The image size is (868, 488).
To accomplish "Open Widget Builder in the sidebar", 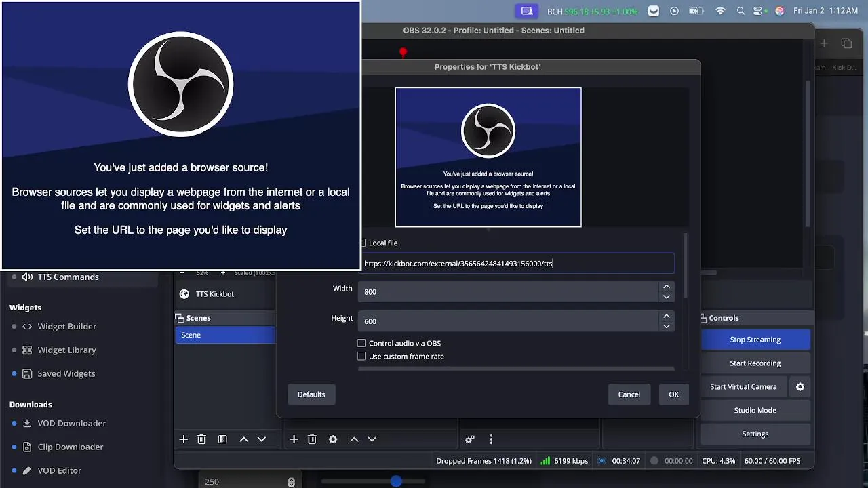I will [x=67, y=326].
